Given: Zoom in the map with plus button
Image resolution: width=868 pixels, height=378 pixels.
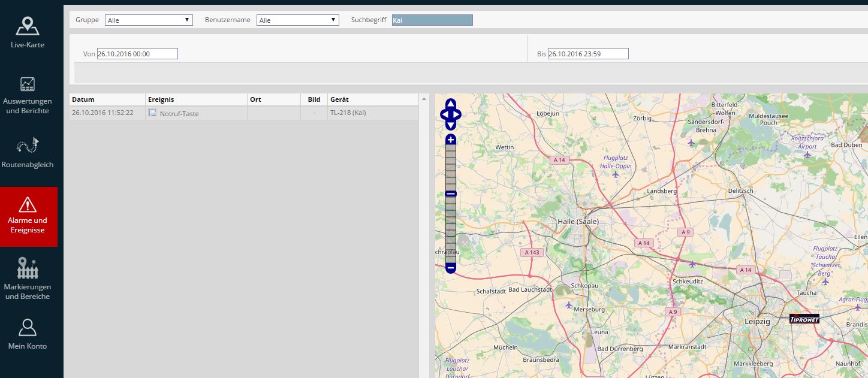Looking at the screenshot, I should pos(451,140).
